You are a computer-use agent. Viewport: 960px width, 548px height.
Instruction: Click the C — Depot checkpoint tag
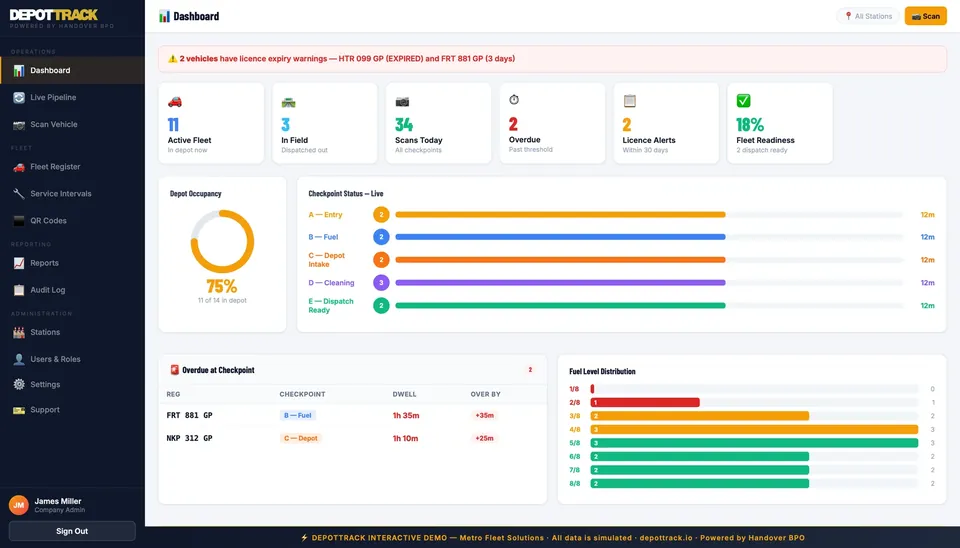[x=301, y=438]
